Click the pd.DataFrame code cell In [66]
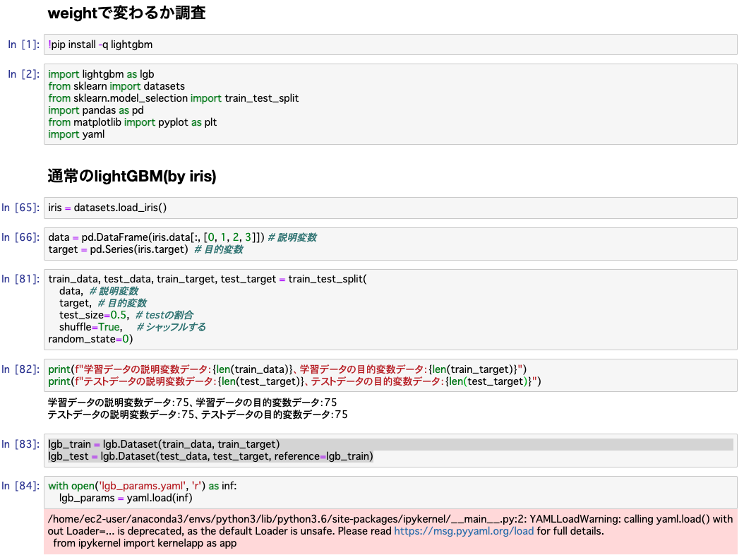Viewport: 744px width, 560px height. [x=390, y=244]
